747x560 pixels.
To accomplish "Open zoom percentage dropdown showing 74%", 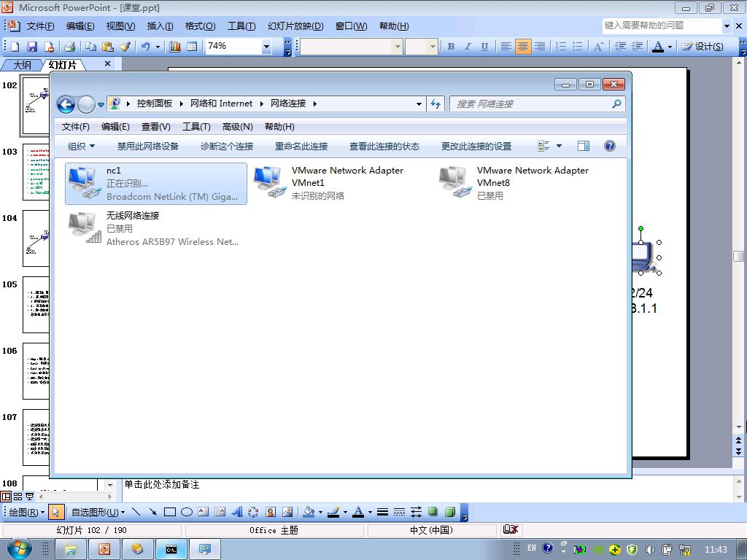I will coord(267,47).
